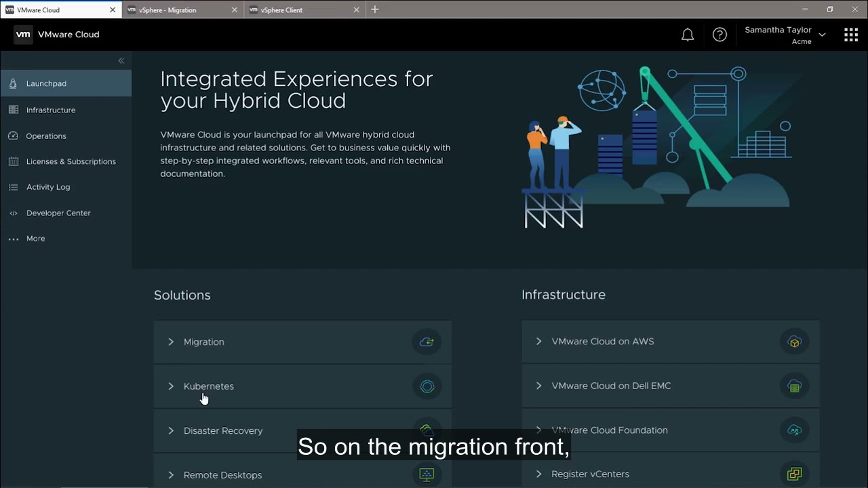Collapse the left sidebar with double chevron
This screenshot has height=488, width=868.
(x=121, y=61)
